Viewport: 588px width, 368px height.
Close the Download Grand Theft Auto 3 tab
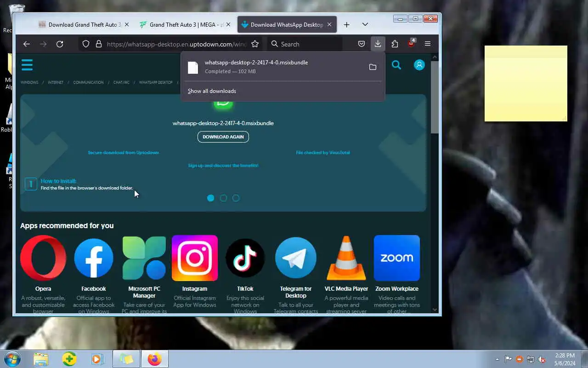[x=127, y=25]
